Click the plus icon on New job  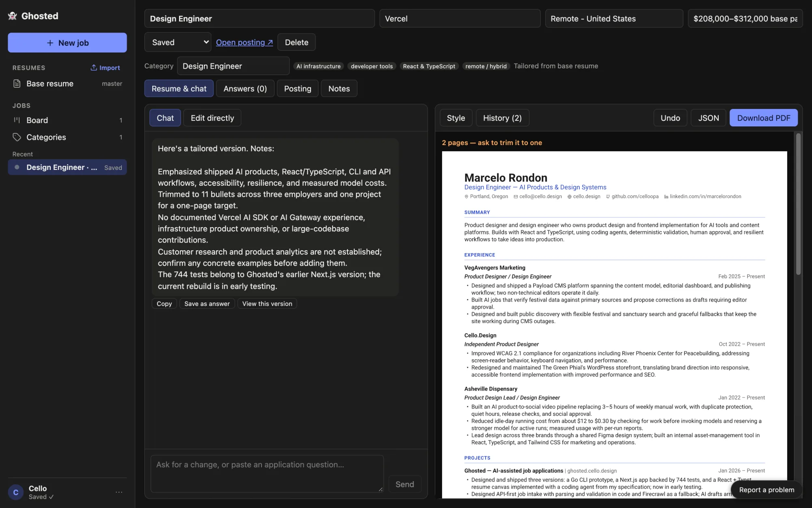point(50,43)
